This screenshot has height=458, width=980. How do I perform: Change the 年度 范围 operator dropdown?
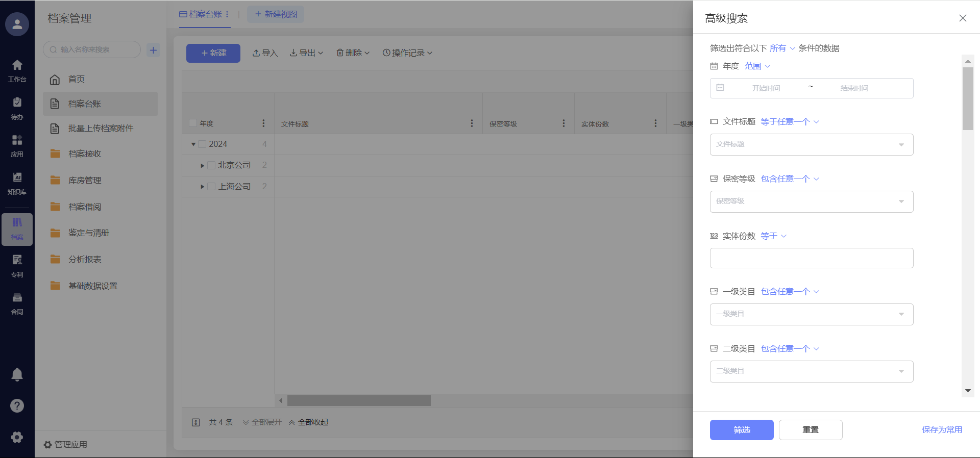(757, 66)
